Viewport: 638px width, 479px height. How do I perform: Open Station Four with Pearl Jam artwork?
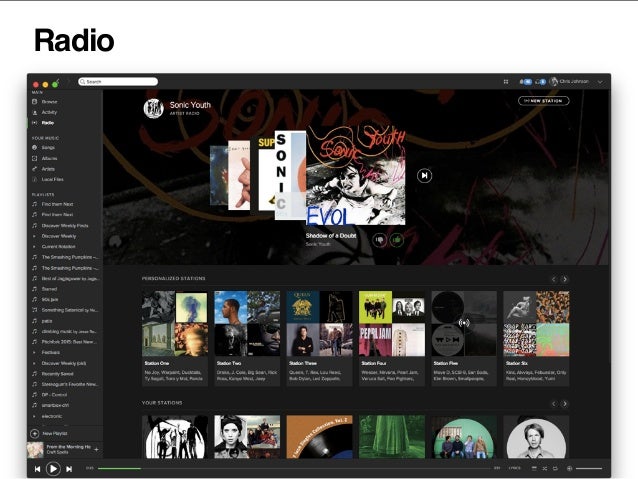coord(392,324)
